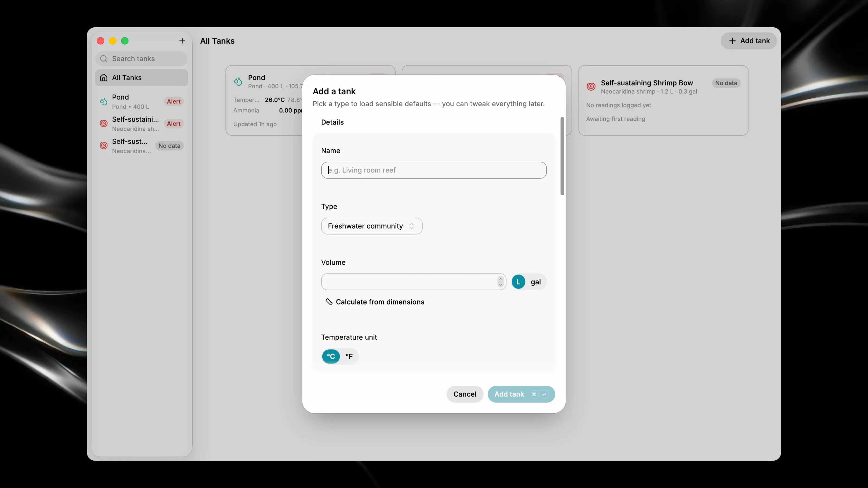Click the 26.0°C temperature value on Pond card

coord(275,100)
